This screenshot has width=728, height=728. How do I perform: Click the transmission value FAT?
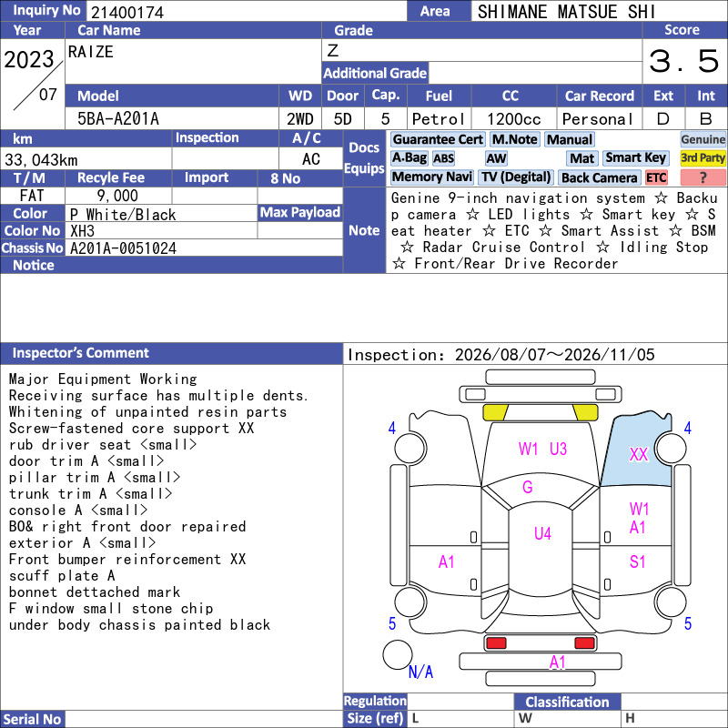click(32, 196)
